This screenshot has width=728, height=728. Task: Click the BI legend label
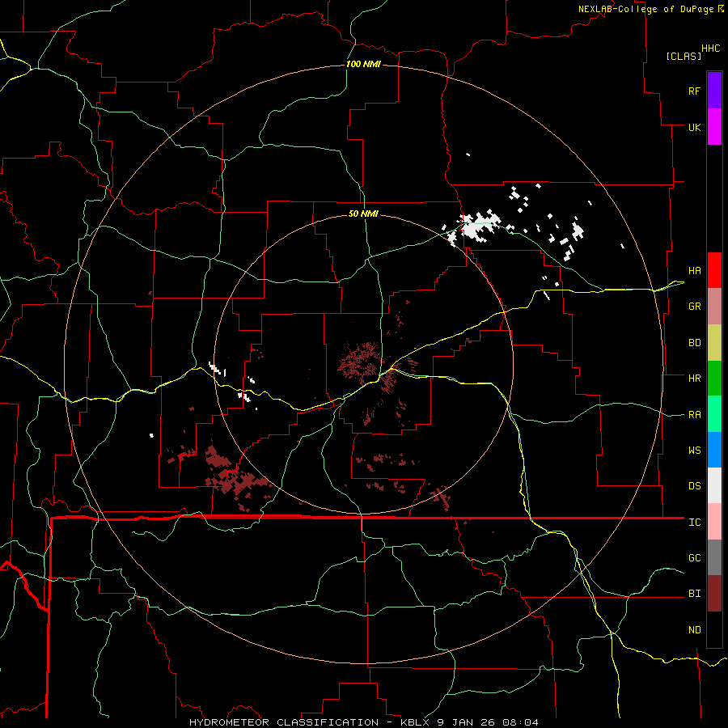[x=695, y=594]
